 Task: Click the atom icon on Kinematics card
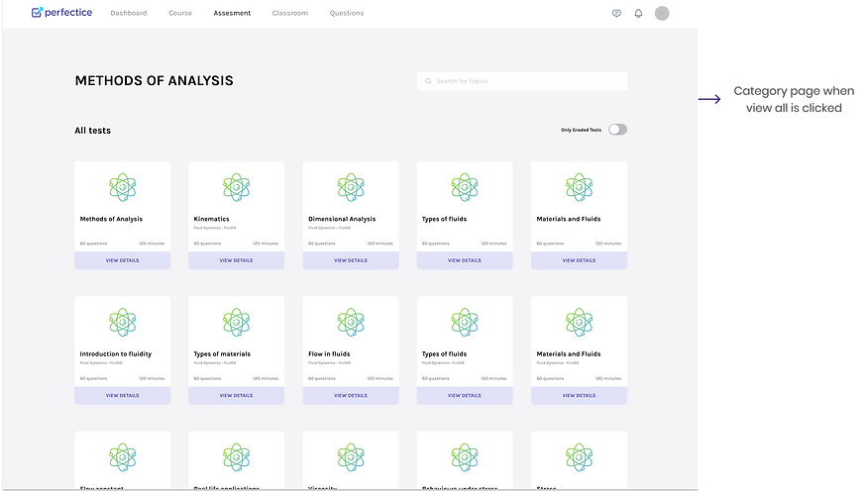pyautogui.click(x=237, y=187)
